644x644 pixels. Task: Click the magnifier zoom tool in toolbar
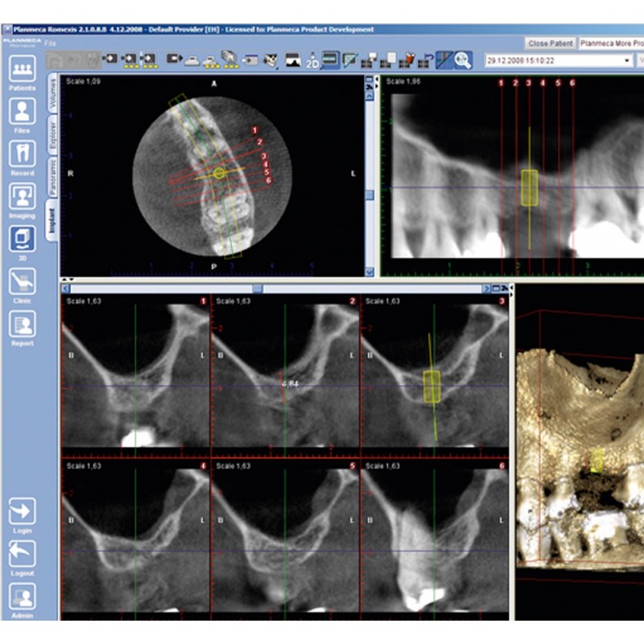pyautogui.click(x=462, y=59)
